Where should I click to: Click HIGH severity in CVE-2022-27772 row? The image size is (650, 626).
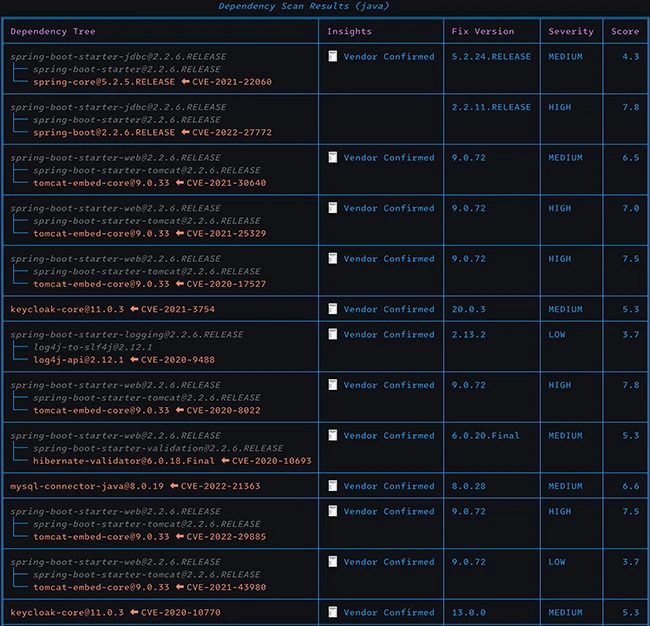(x=559, y=107)
